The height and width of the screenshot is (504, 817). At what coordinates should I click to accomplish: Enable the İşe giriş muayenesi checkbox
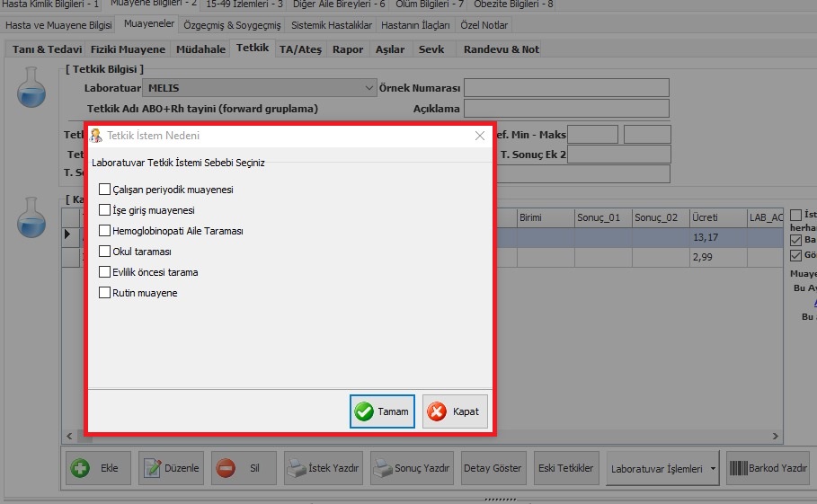[x=105, y=210]
